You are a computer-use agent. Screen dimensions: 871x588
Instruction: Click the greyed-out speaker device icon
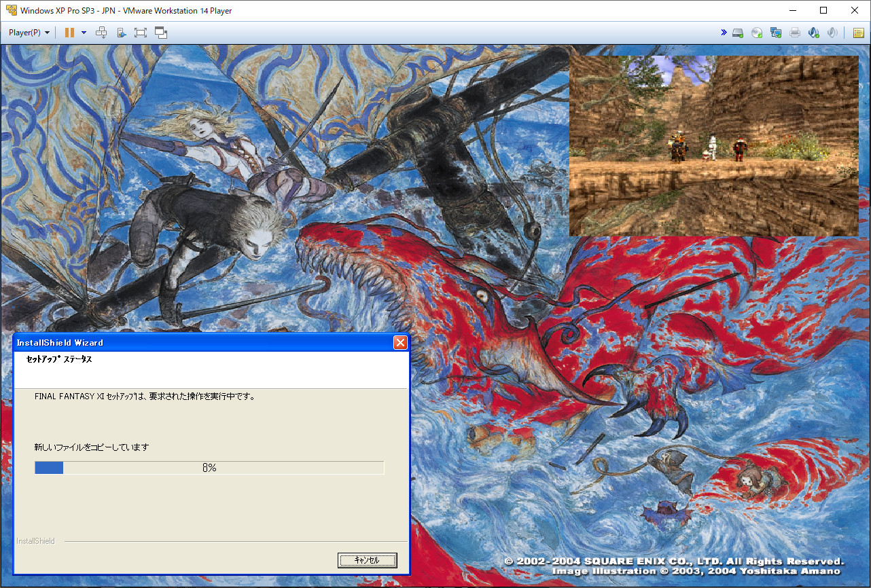(x=833, y=33)
